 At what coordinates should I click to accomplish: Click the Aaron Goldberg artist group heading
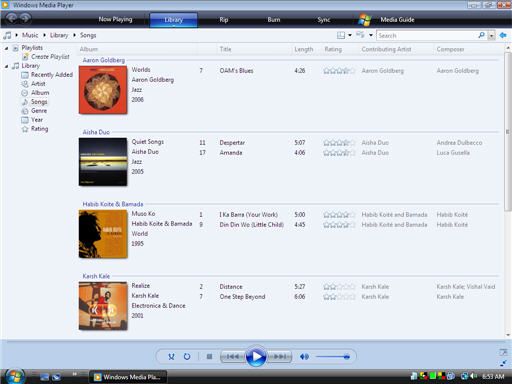(104, 60)
